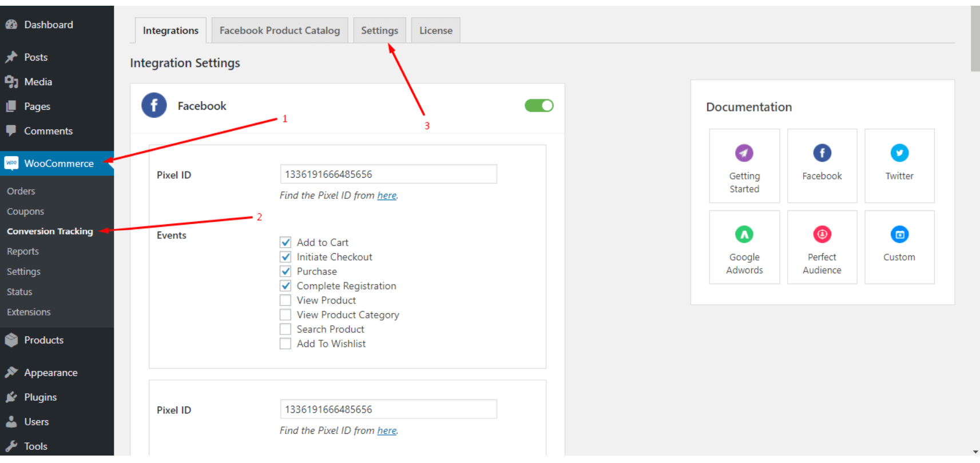Click the Pages sidebar icon
Viewport: 980px width, 463px height.
click(x=11, y=106)
